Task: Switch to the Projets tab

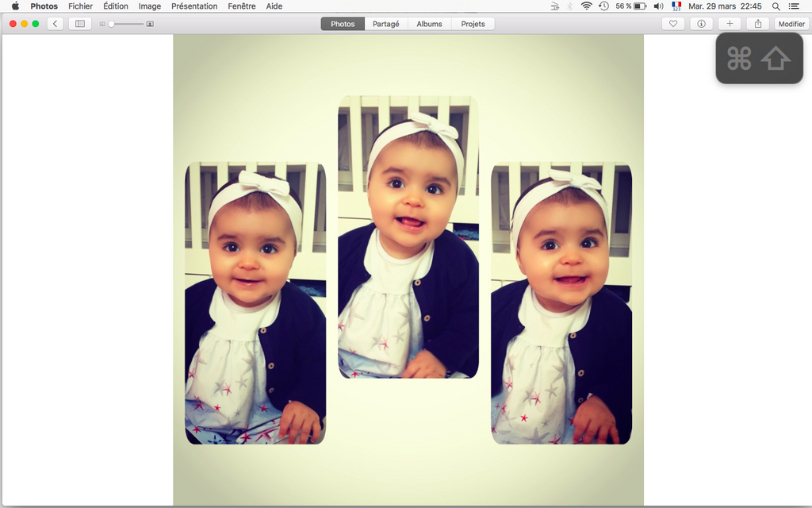Action: pyautogui.click(x=473, y=24)
